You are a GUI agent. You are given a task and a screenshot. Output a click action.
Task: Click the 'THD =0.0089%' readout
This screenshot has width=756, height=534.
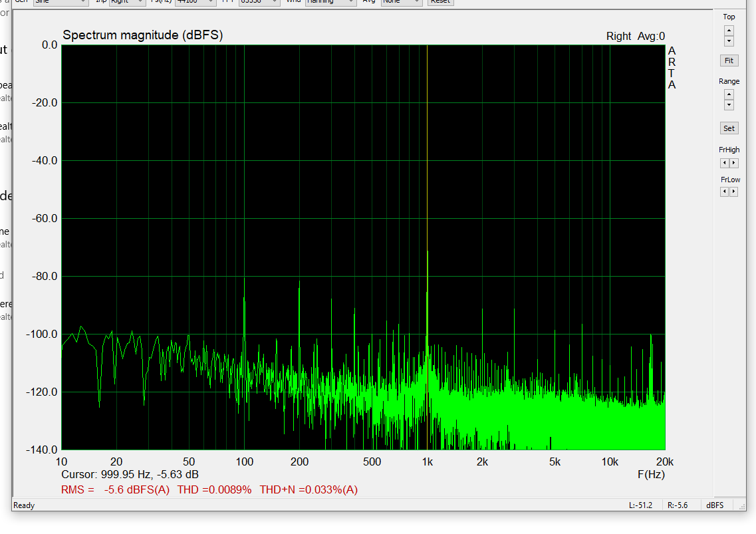pyautogui.click(x=215, y=489)
